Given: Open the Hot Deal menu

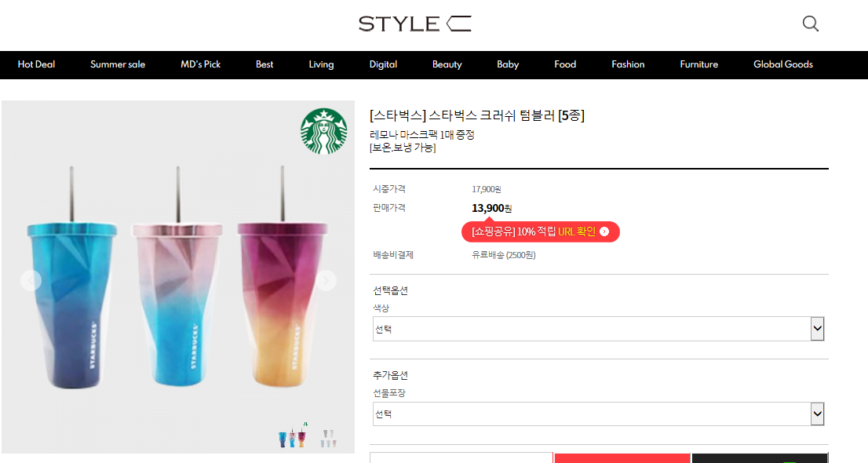Looking at the screenshot, I should tap(37, 64).
